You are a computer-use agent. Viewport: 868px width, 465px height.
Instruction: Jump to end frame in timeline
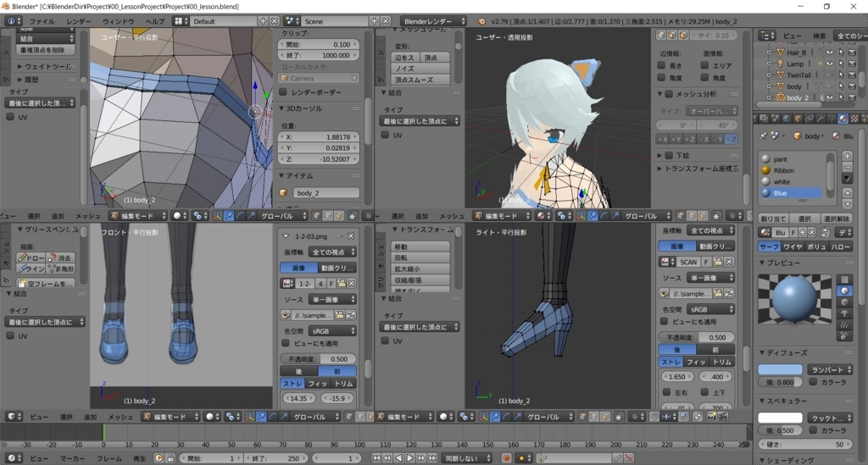point(433,458)
